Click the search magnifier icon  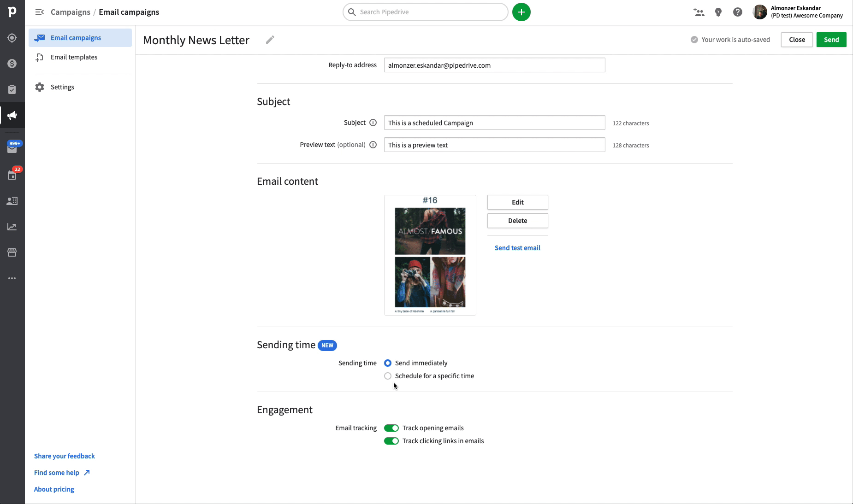(352, 12)
